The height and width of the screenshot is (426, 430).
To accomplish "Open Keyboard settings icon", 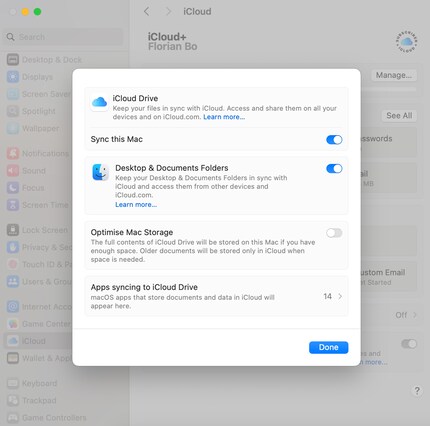I will pyautogui.click(x=13, y=383).
